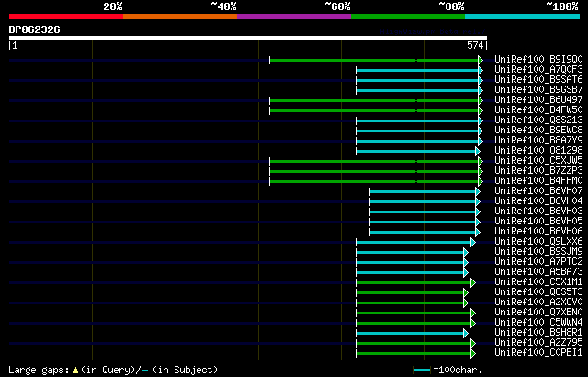Click the green alignment bar for C5X1M1
Screen dimensions: 588x377
coord(414,283)
